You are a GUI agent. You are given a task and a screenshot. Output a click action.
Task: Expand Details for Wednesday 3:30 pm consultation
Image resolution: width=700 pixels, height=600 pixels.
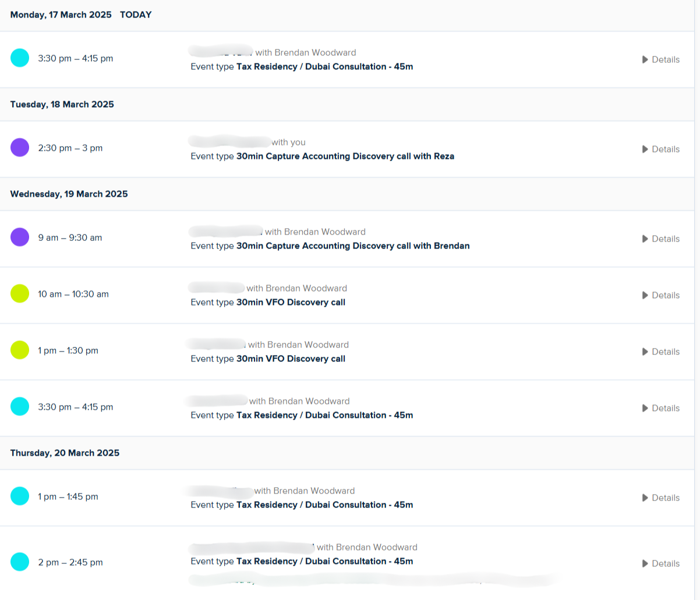pyautogui.click(x=661, y=408)
